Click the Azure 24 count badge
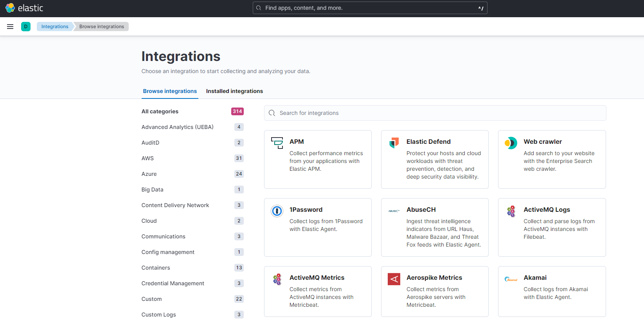This screenshot has width=644, height=322. click(x=239, y=174)
